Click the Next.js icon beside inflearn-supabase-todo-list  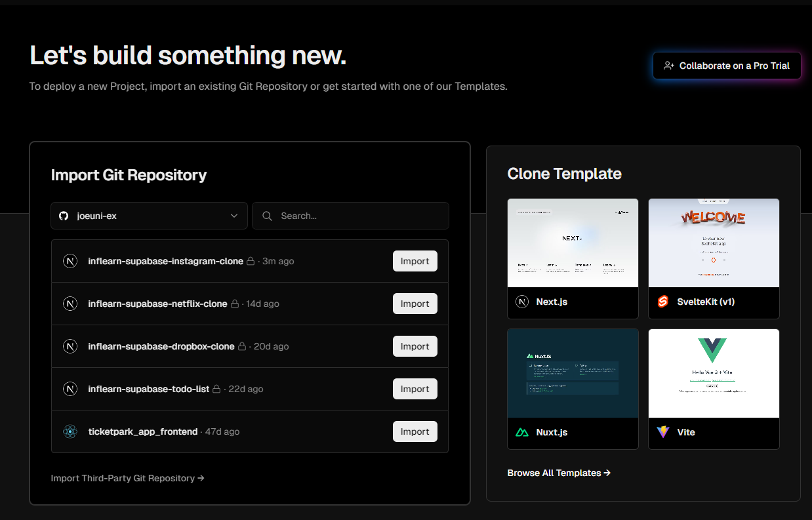coord(70,389)
